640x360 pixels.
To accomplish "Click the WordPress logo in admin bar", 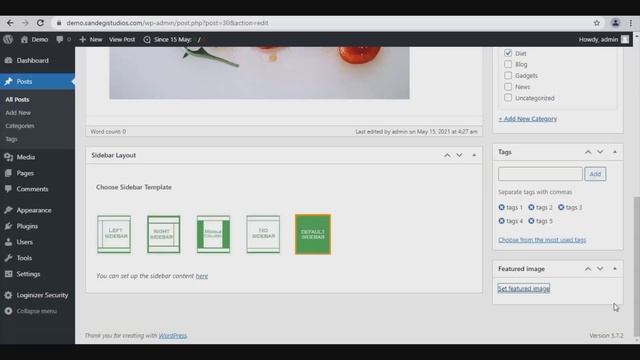I will pos(8,40).
